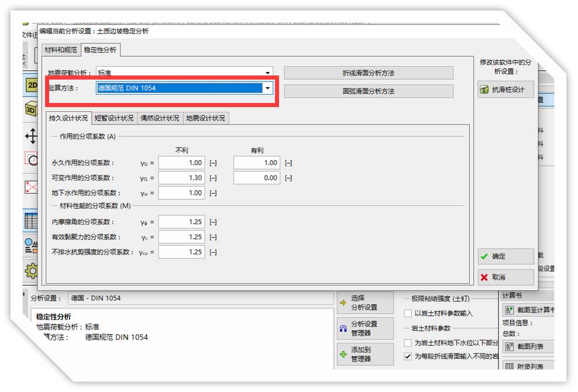Screen dimensions: 578x392
Task: Click the 3D view cube icon
Action: click(x=30, y=109)
